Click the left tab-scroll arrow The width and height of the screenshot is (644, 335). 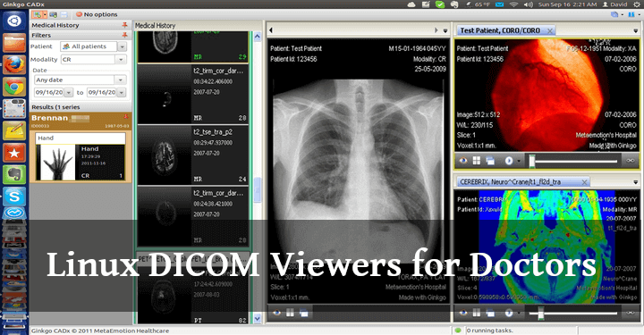(271, 30)
